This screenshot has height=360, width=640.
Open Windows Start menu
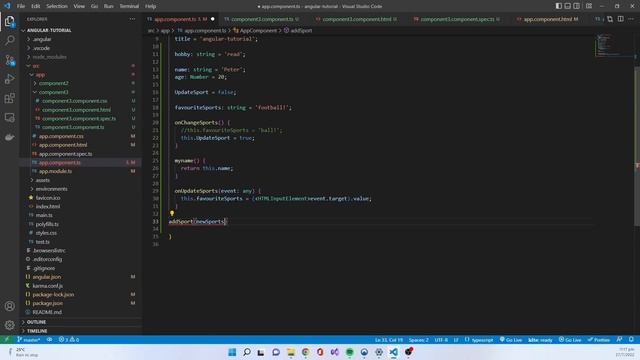click(232, 352)
